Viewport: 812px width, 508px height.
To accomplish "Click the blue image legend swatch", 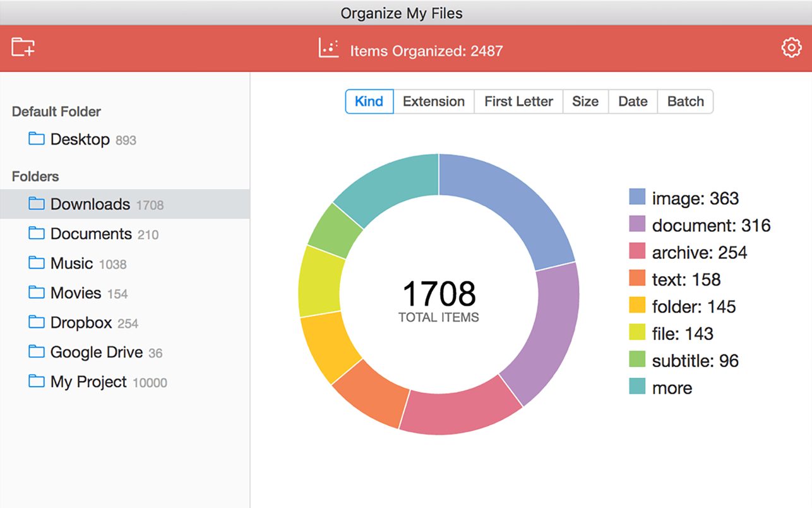I will click(x=637, y=198).
